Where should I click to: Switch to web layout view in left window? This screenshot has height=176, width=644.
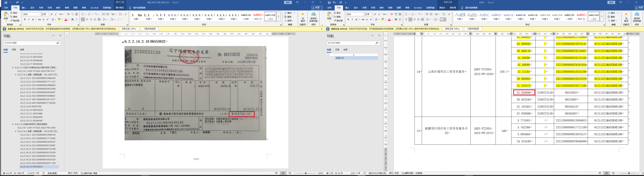point(290,173)
